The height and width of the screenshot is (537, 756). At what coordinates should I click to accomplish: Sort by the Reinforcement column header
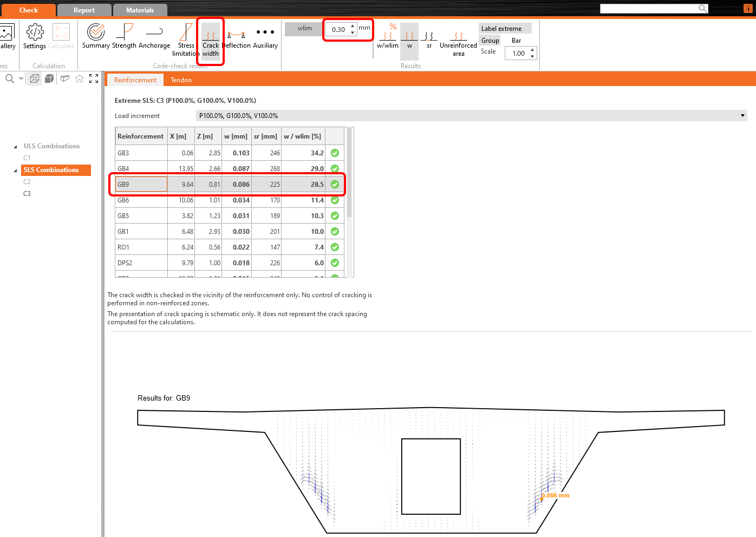coord(141,136)
